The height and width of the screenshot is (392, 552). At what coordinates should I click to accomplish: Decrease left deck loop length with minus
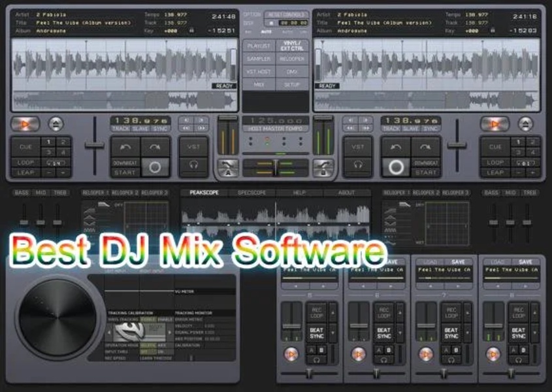(x=49, y=172)
